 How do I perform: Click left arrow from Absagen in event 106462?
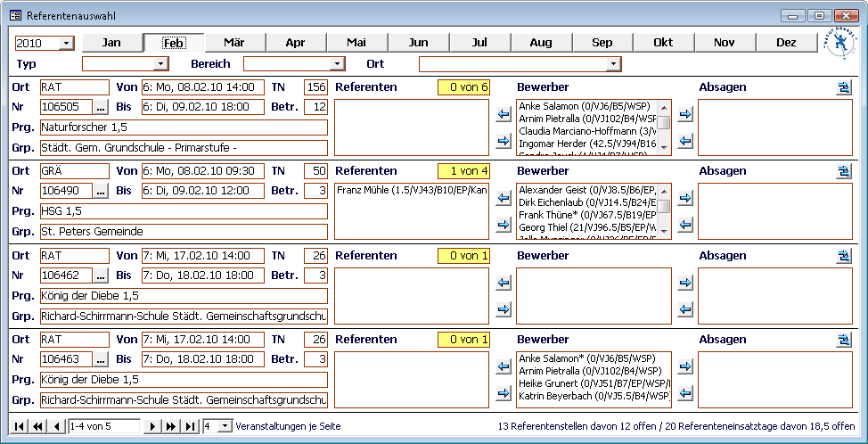tap(685, 309)
